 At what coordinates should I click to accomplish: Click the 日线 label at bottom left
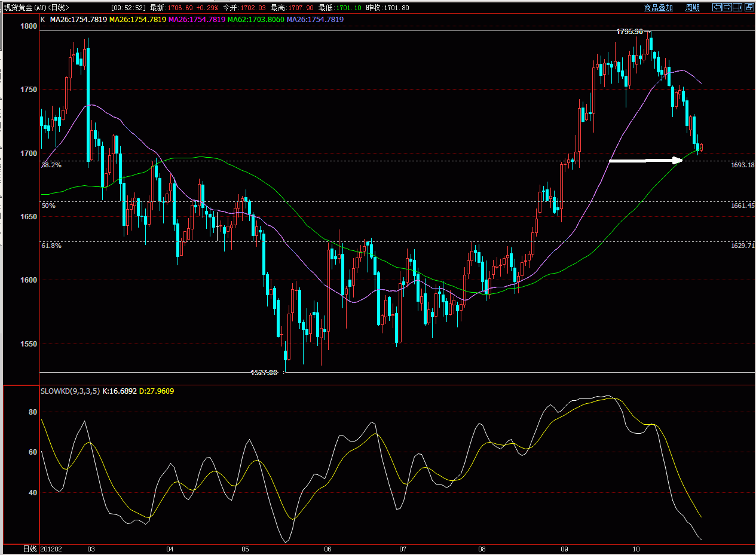point(30,548)
